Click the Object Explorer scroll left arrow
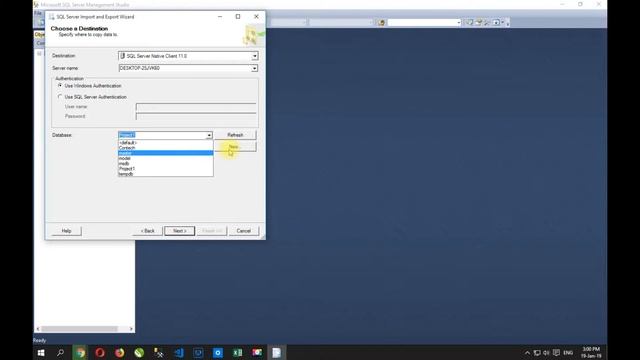 click(x=38, y=329)
